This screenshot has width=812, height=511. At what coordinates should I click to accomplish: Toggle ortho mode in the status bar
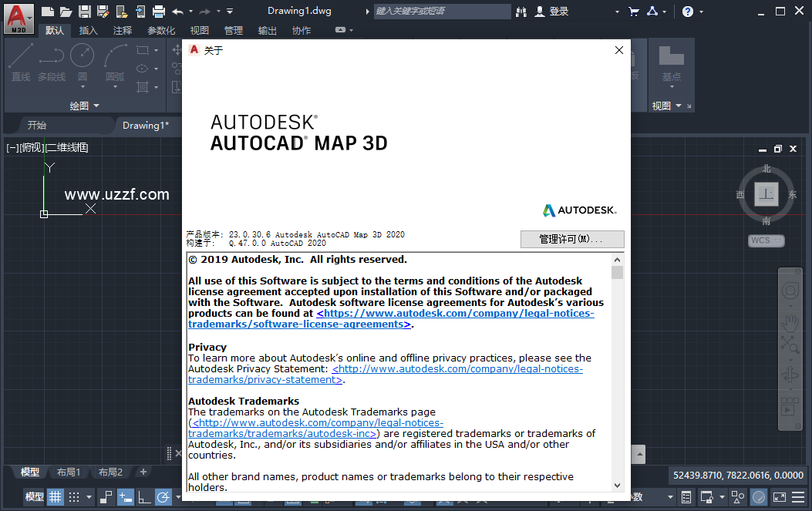point(144,497)
